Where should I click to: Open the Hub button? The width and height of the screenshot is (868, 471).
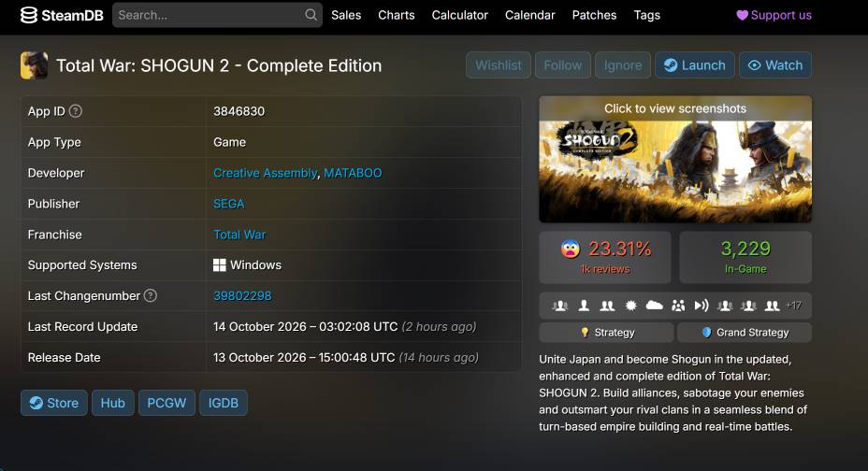click(112, 403)
